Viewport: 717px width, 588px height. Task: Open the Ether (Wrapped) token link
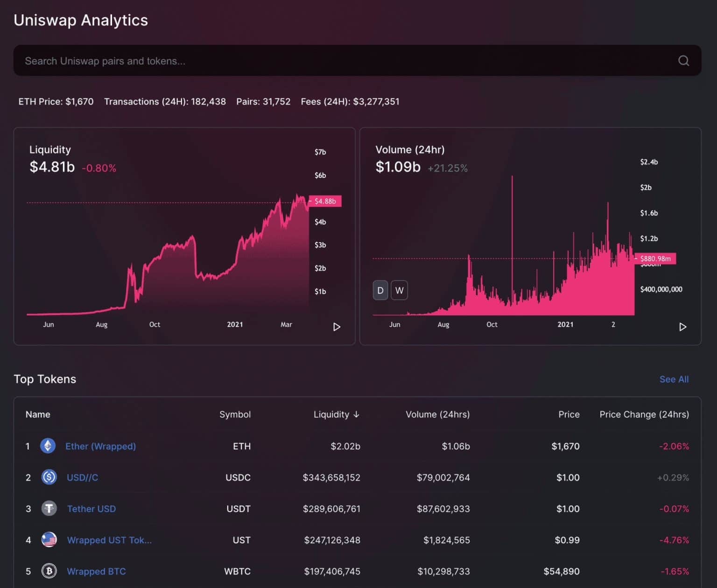[x=100, y=446]
